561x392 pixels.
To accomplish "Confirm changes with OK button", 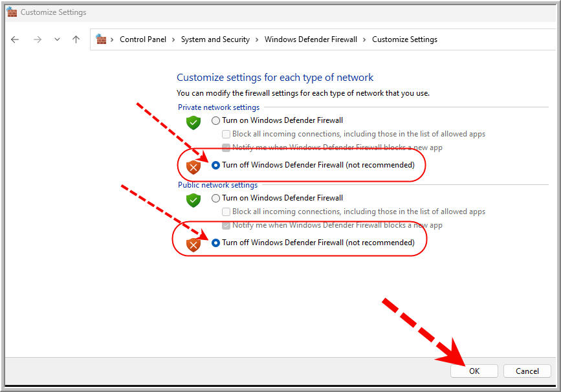I will coord(474,371).
